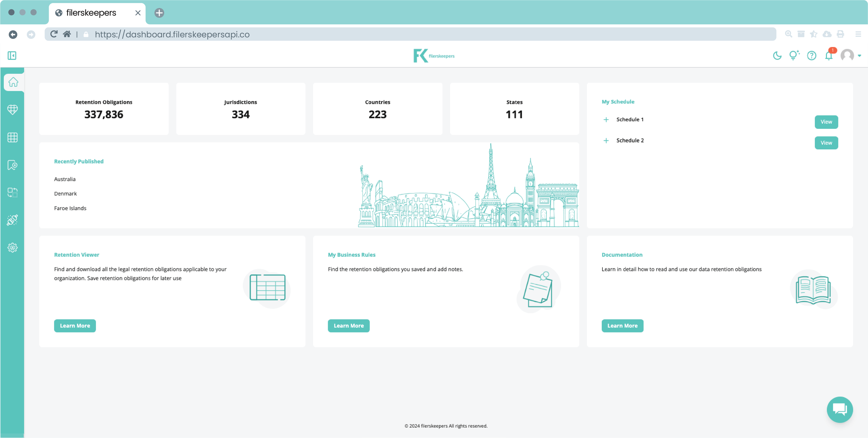This screenshot has width=868, height=438.
Task: Open the help question mark icon
Action: (812, 56)
